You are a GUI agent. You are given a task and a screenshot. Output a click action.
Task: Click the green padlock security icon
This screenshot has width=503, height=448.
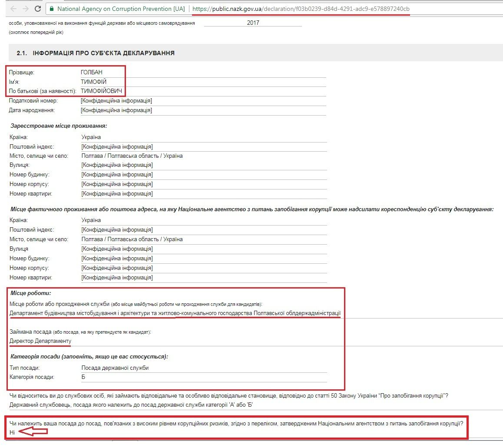pos(51,9)
